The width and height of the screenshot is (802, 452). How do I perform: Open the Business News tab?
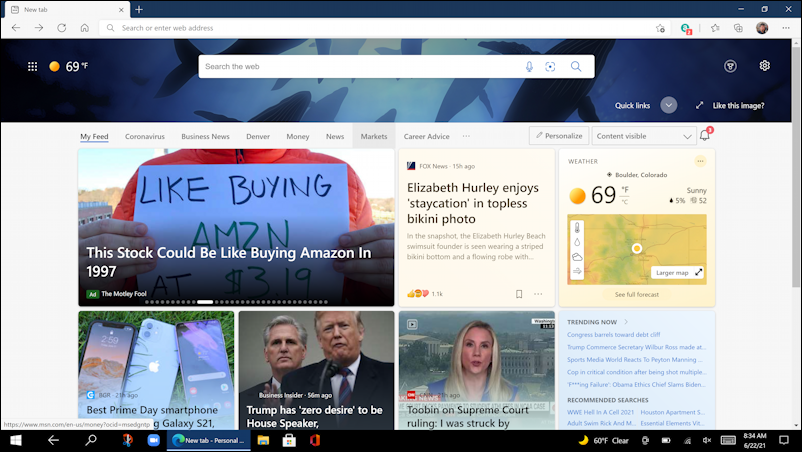(x=205, y=137)
